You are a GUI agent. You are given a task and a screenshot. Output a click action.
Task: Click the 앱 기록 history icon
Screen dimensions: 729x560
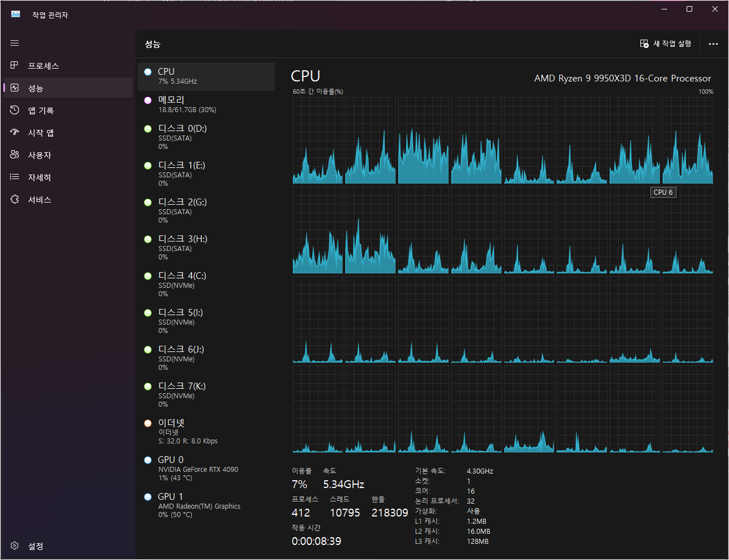point(15,110)
